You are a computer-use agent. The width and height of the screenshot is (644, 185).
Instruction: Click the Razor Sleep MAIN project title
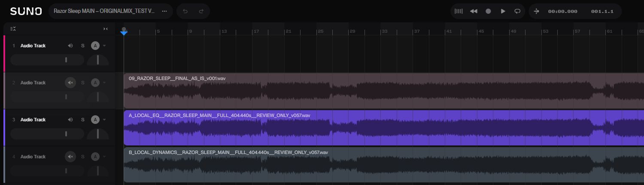point(104,11)
